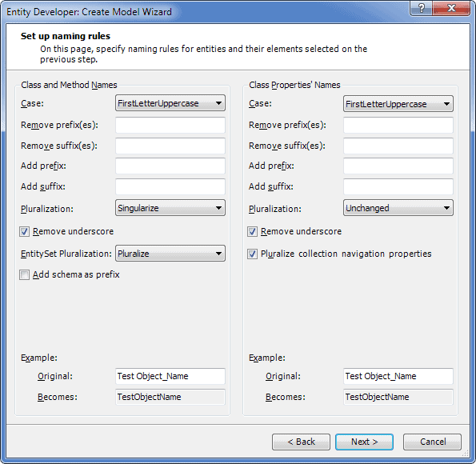Edit the properties Original example text field
476x464 pixels.
tap(398, 376)
